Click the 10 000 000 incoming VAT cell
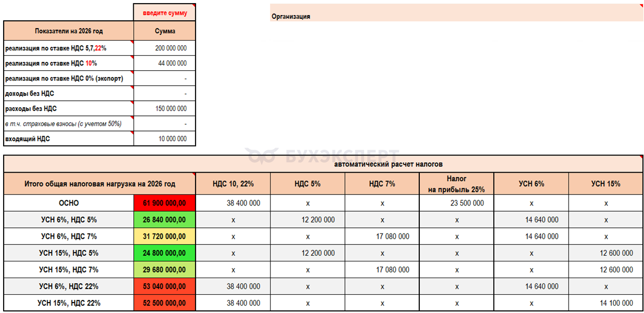The width and height of the screenshot is (644, 313). [x=165, y=139]
